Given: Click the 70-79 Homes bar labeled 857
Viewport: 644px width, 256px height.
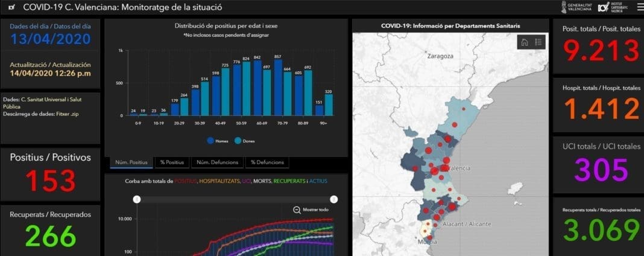Looking at the screenshot, I should pyautogui.click(x=277, y=88).
